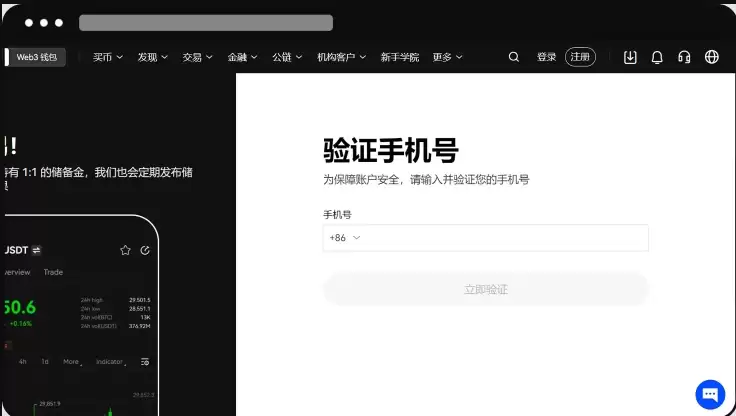Open the download app icon
736x416 pixels.
coord(630,57)
